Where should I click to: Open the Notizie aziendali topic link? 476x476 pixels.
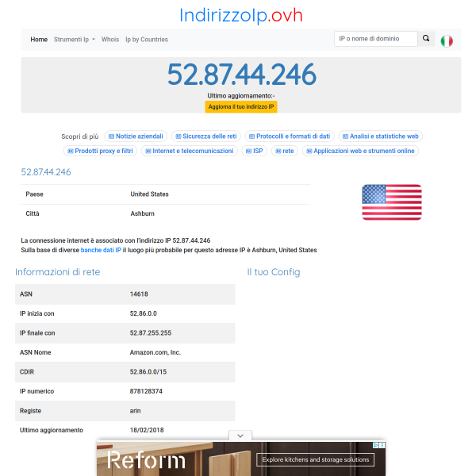[136, 136]
